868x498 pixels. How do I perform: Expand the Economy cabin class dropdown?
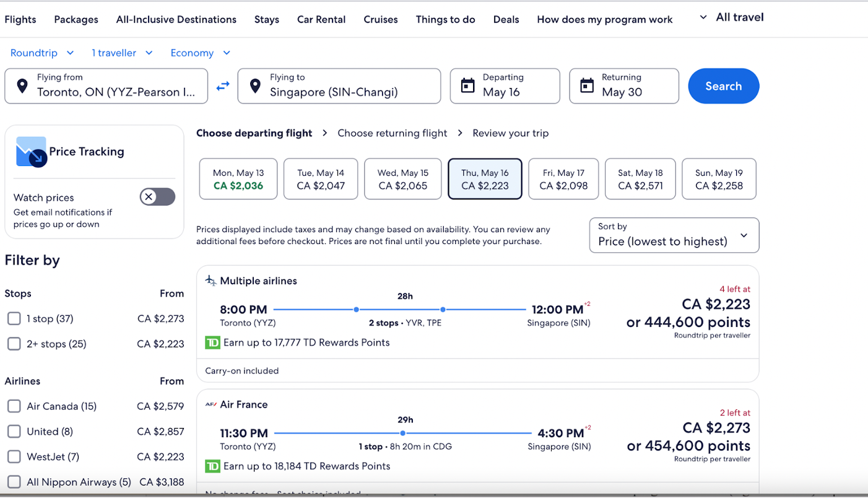tap(200, 53)
